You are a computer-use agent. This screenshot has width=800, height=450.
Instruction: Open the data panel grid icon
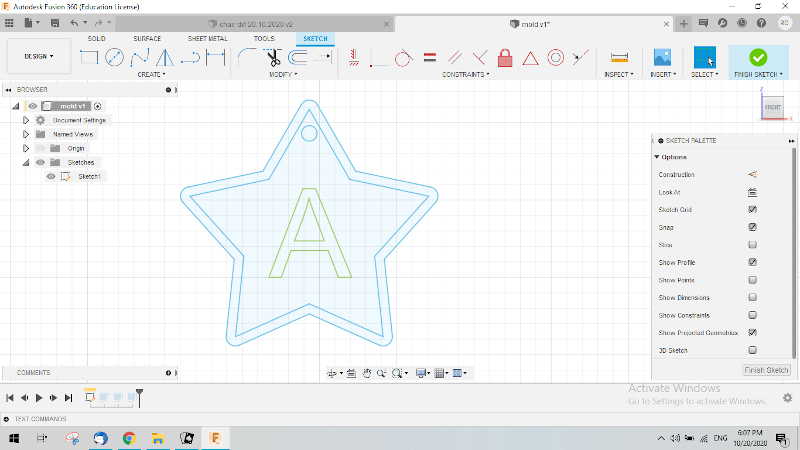tap(9, 23)
